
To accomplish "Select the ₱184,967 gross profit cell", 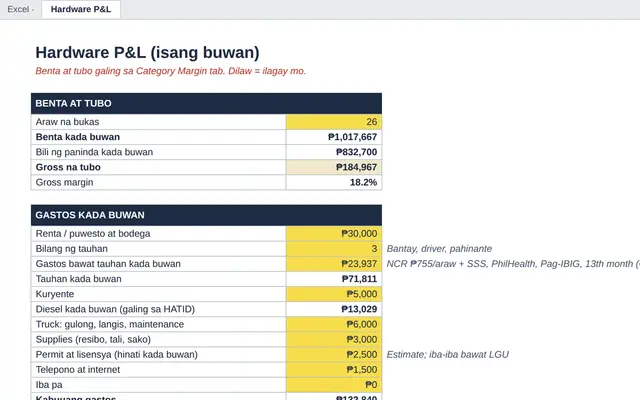I will click(x=334, y=167).
